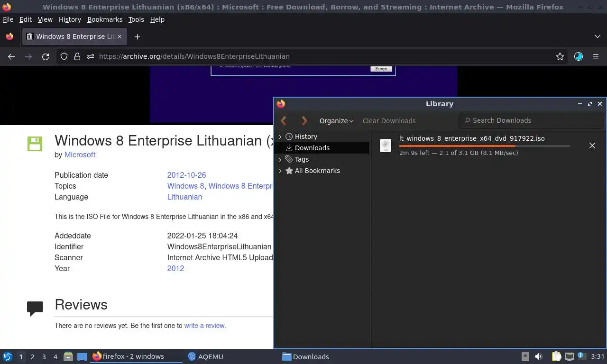
Task: Open the Help menu
Action: [157, 19]
